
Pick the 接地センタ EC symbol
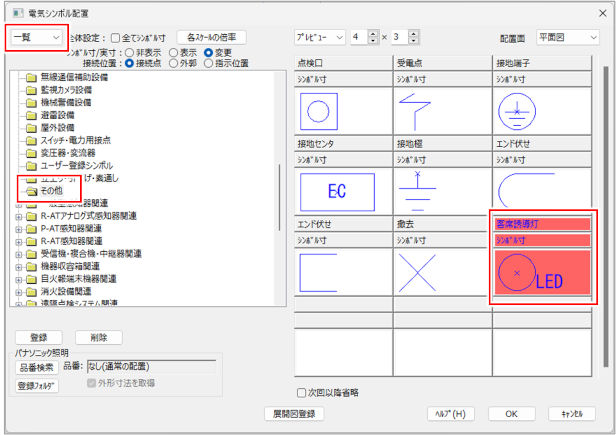click(x=343, y=188)
